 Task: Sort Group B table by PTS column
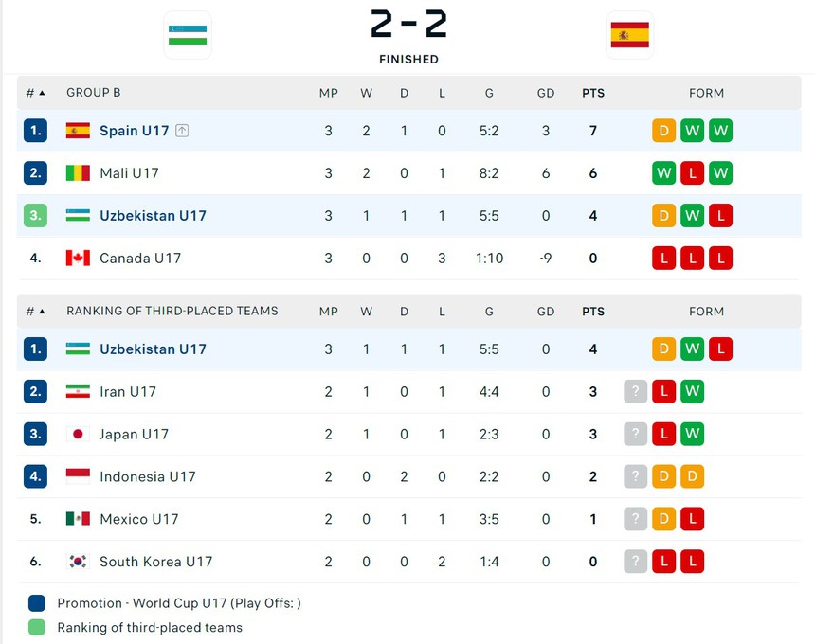(593, 93)
